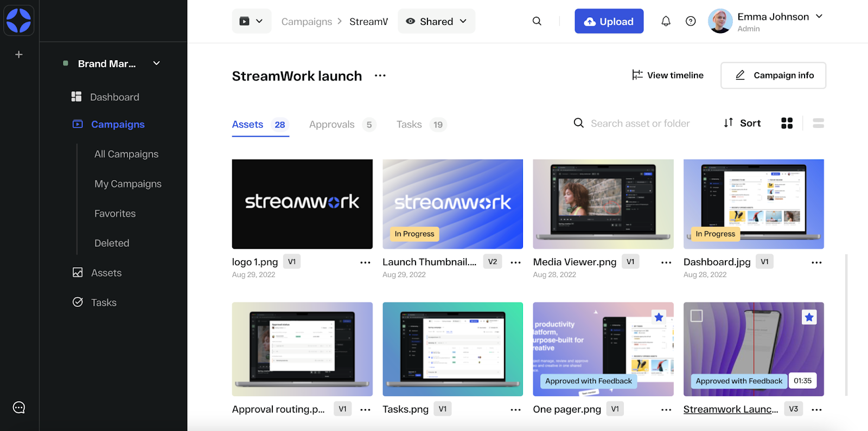
Task: Open more options for Dashboard.jpg
Action: point(816,262)
